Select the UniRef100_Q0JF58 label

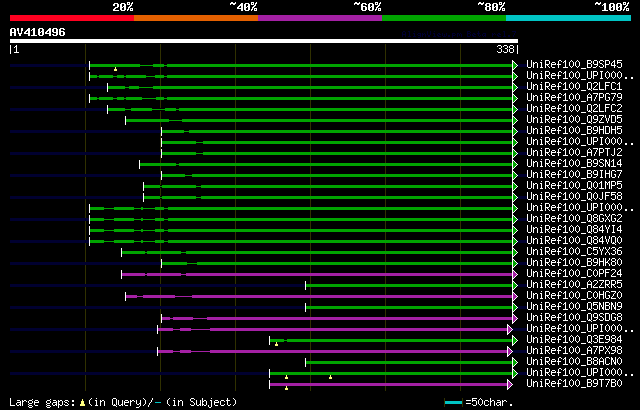click(x=574, y=197)
